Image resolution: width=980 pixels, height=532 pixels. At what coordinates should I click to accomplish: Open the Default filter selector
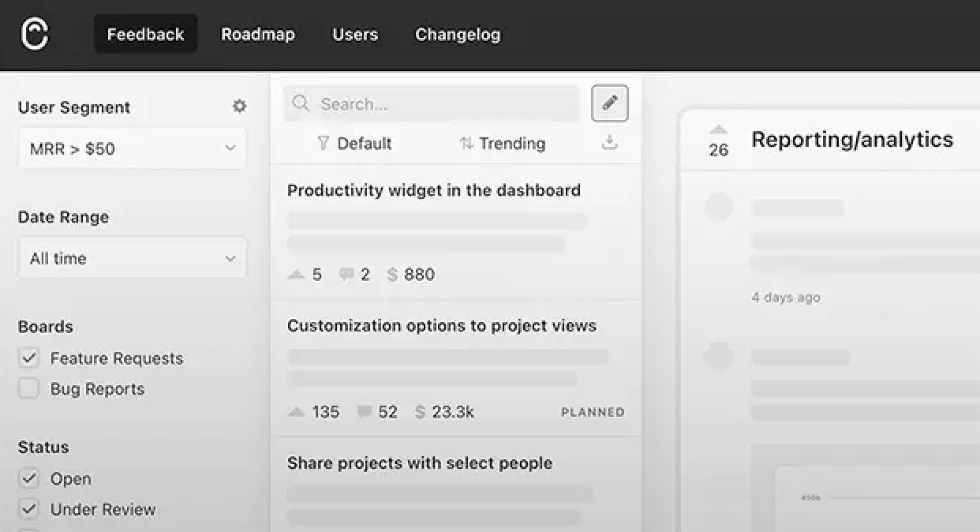[x=354, y=144]
